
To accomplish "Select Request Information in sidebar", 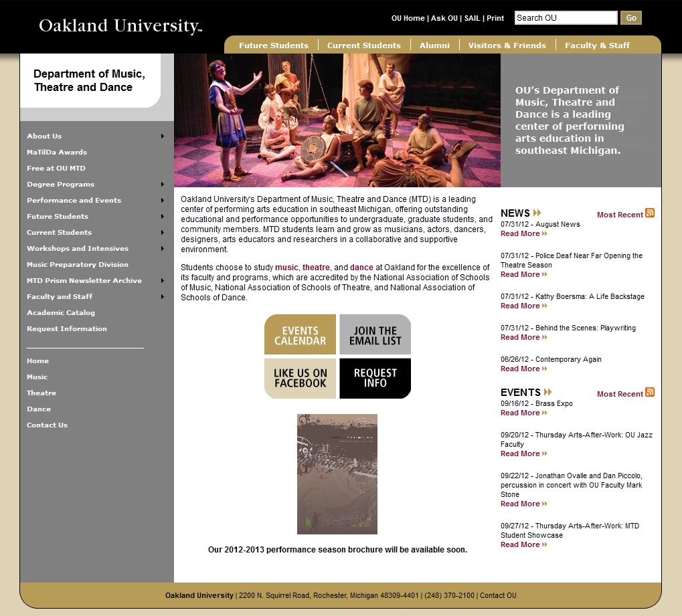I will 66,328.
